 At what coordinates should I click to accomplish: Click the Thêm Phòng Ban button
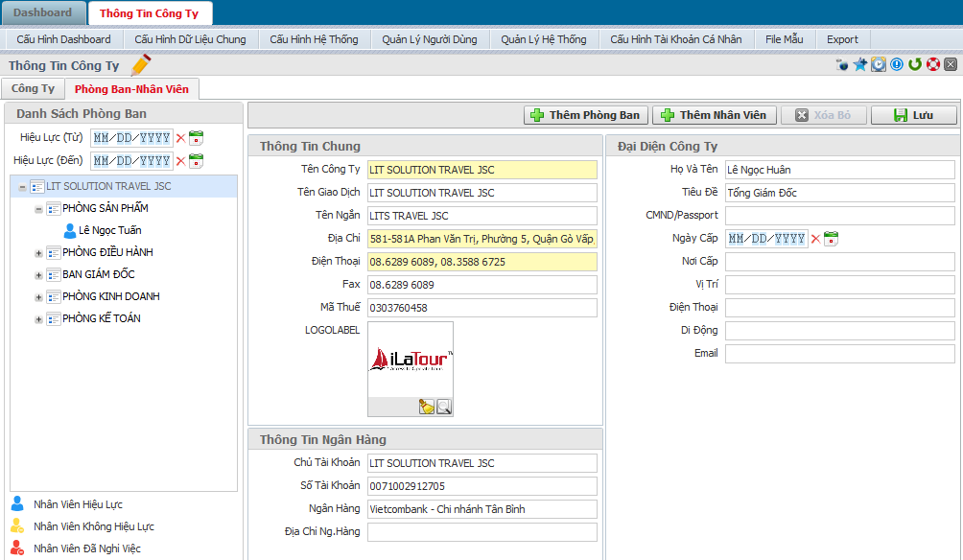[x=586, y=115]
